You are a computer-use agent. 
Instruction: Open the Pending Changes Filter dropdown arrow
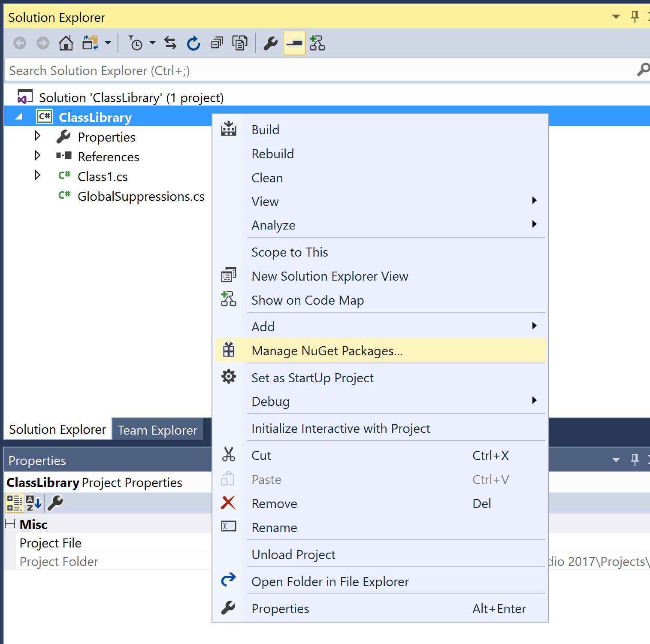[152, 43]
